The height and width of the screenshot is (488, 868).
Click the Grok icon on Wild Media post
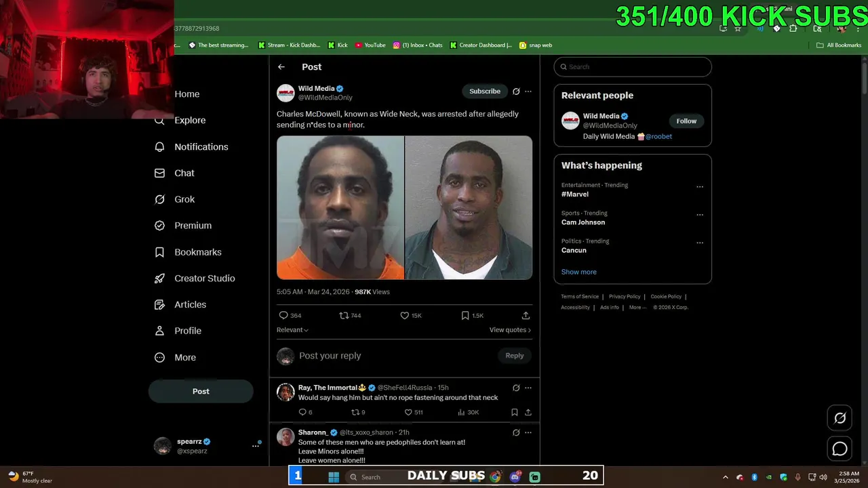pyautogui.click(x=516, y=91)
